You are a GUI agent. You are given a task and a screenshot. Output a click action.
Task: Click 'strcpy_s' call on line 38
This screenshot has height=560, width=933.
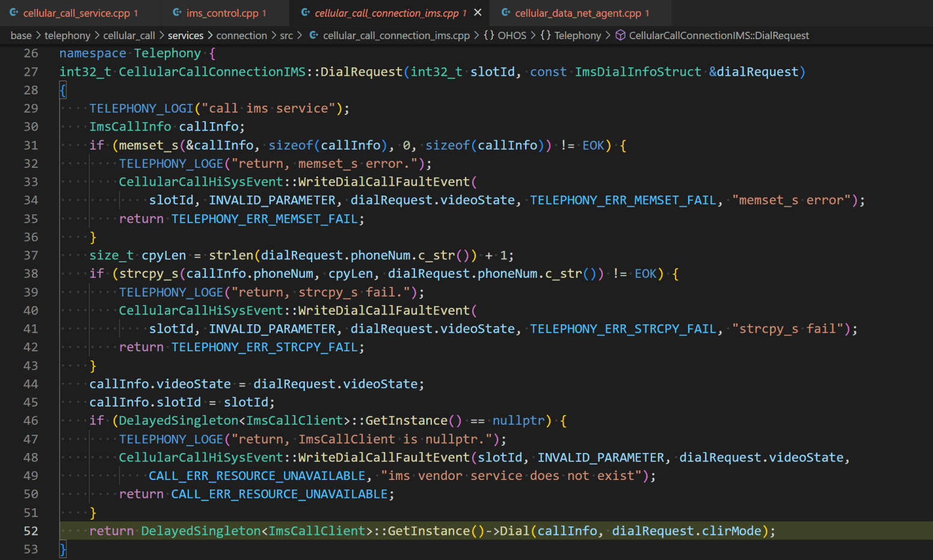pos(149,274)
